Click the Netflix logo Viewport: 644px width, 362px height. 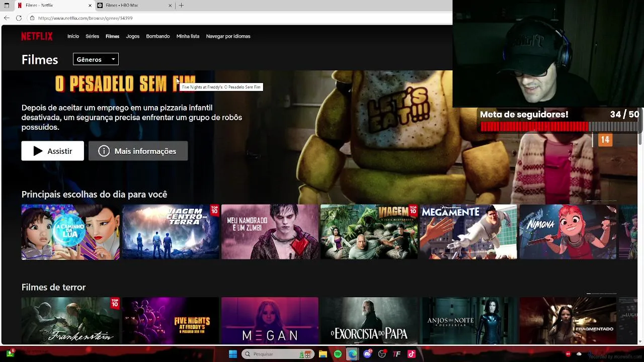(37, 36)
